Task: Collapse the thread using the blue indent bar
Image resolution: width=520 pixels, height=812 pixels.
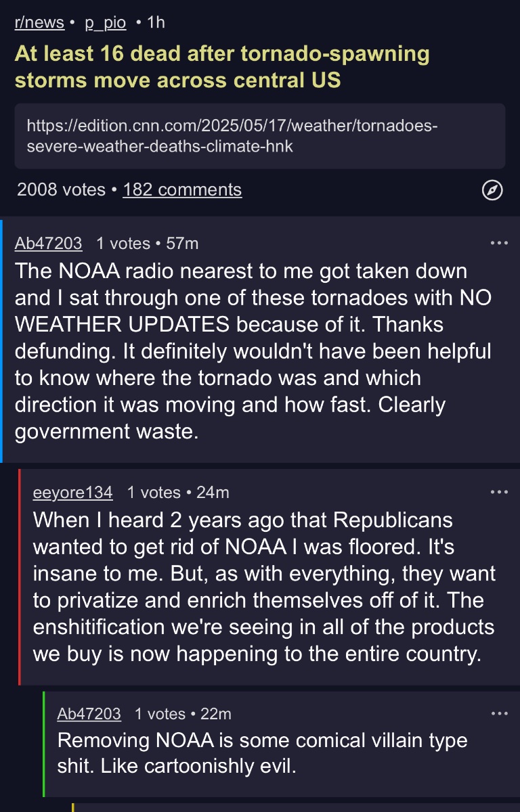Action: click(x=1, y=340)
